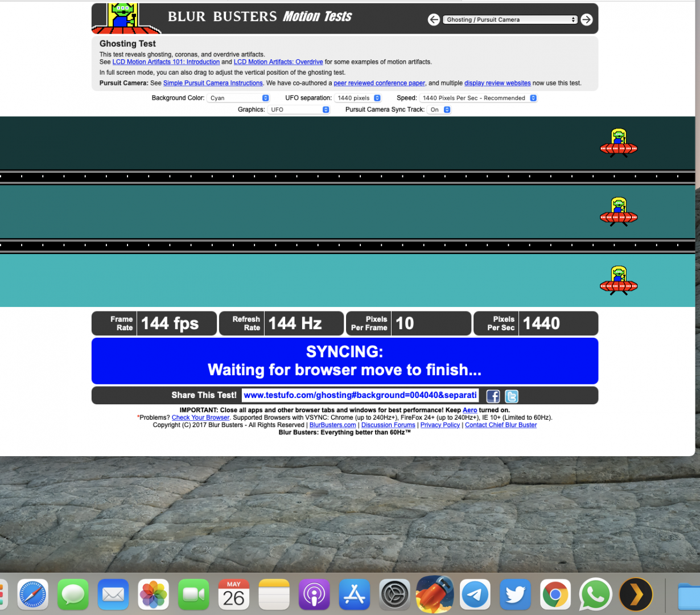700x615 pixels.
Task: Open Podcasts from the dock
Action: point(314,596)
